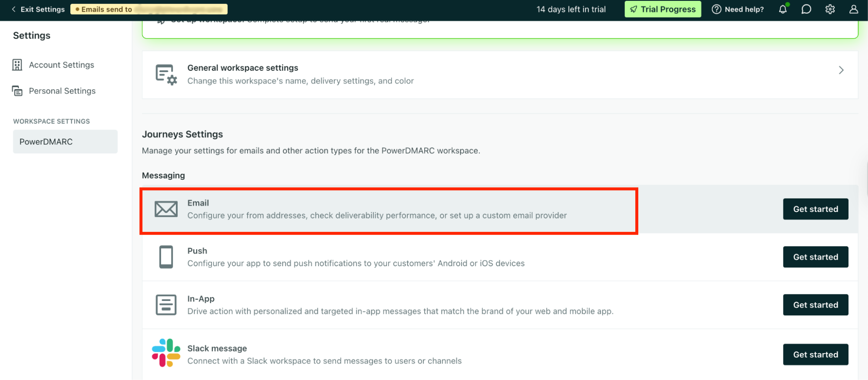Click the General workspace settings icon
Viewport: 868px width, 380px height.
[x=166, y=75]
